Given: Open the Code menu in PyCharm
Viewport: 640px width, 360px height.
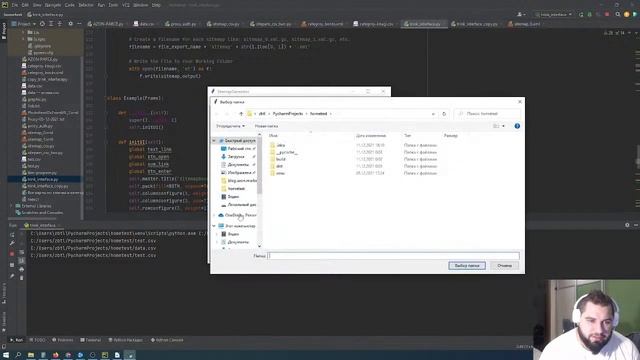Looking at the screenshot, I should pos(69,5).
